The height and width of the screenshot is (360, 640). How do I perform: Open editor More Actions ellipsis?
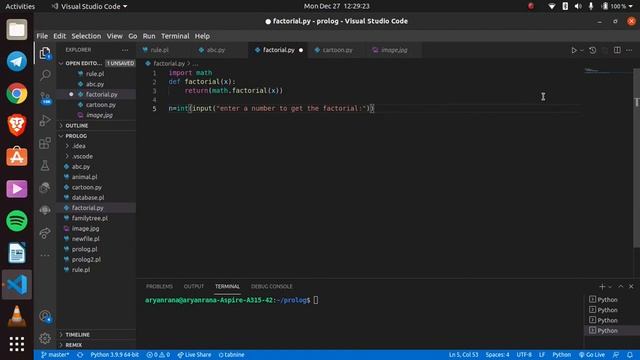[629, 50]
